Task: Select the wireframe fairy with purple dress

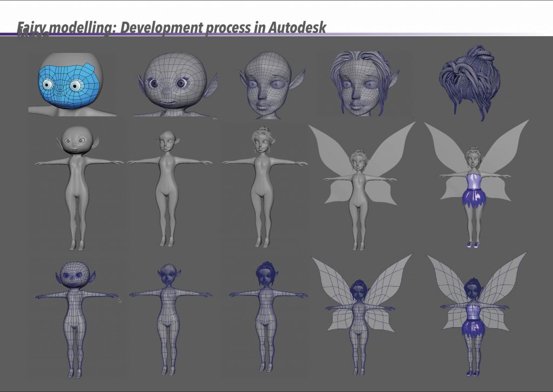Action: point(474,319)
